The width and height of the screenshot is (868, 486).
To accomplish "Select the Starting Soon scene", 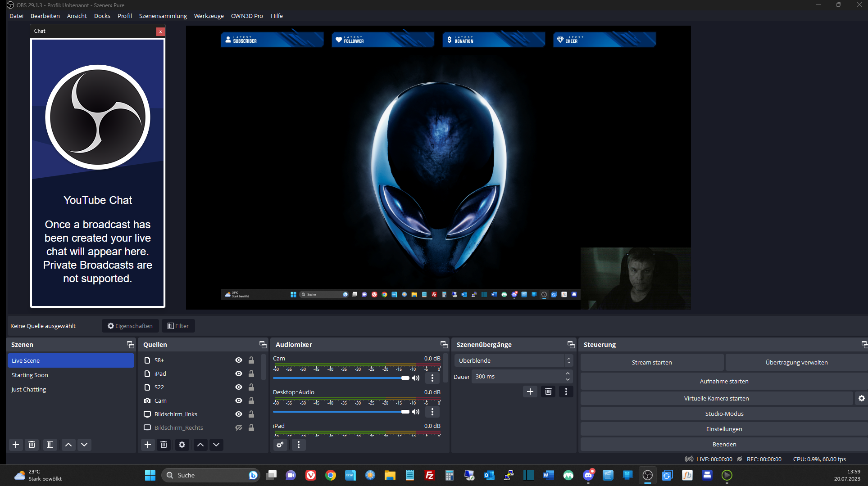I will click(71, 375).
